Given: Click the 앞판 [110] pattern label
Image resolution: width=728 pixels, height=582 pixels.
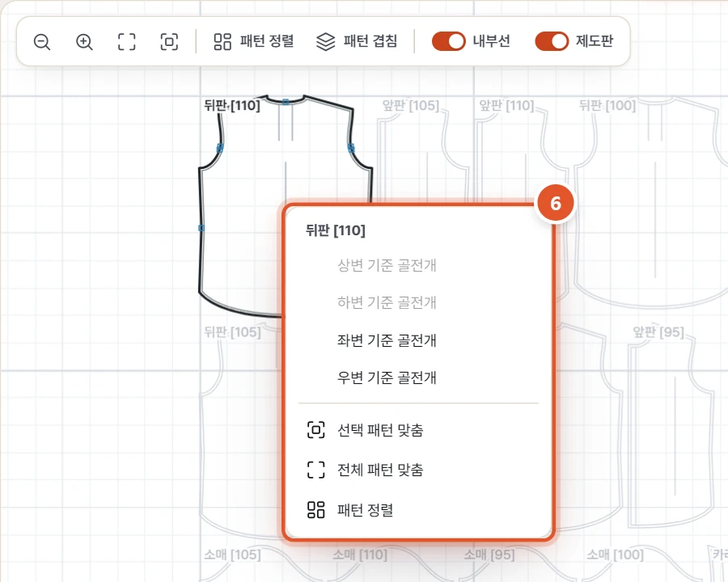Looking at the screenshot, I should click(x=506, y=105).
